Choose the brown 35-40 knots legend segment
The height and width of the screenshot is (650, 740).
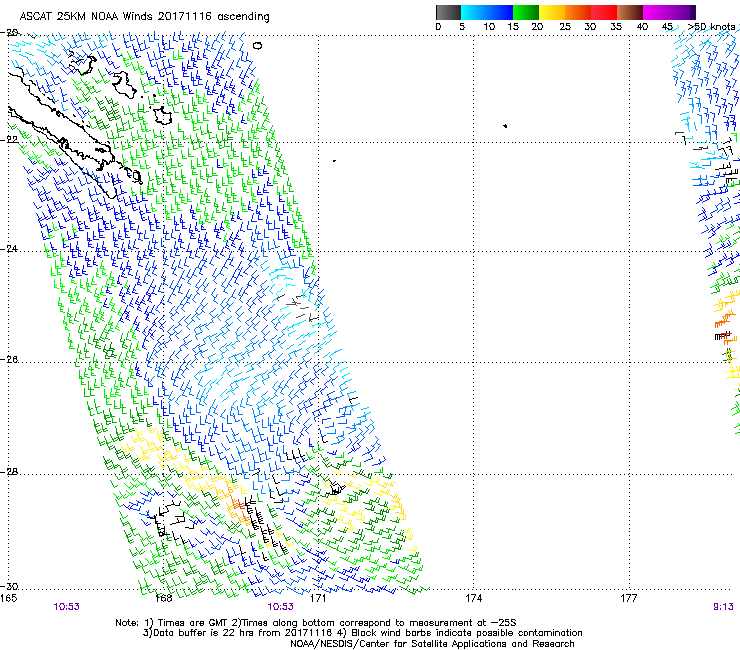pyautogui.click(x=630, y=12)
